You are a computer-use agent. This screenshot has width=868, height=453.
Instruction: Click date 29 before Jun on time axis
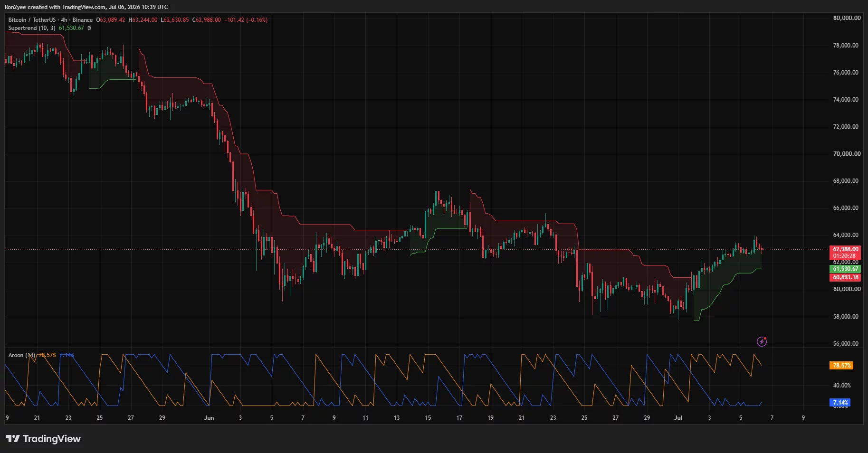[x=162, y=418]
